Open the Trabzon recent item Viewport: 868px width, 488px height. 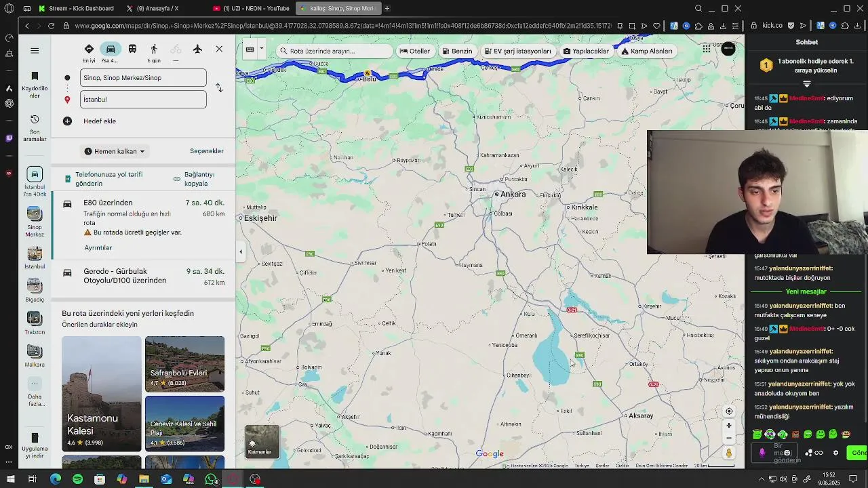(35, 323)
